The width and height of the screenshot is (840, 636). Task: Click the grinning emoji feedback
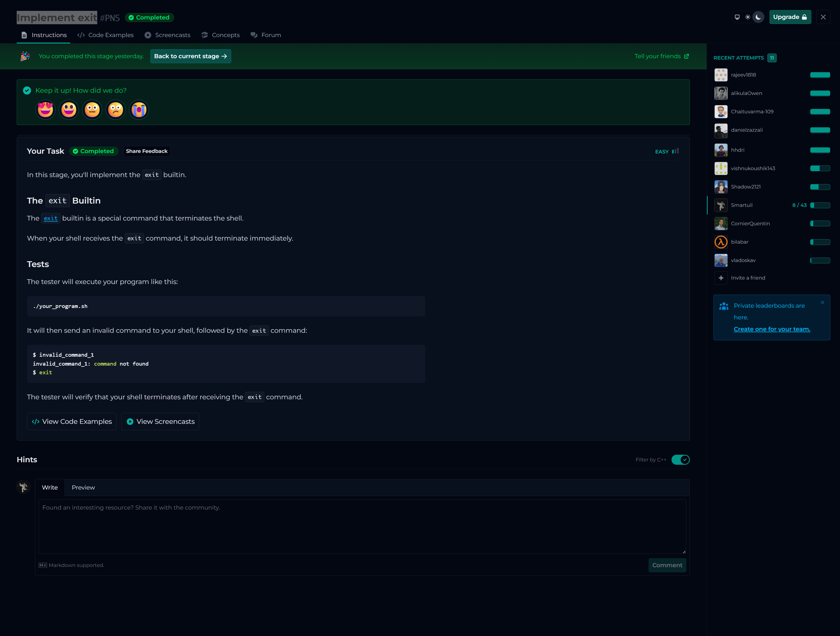point(69,110)
